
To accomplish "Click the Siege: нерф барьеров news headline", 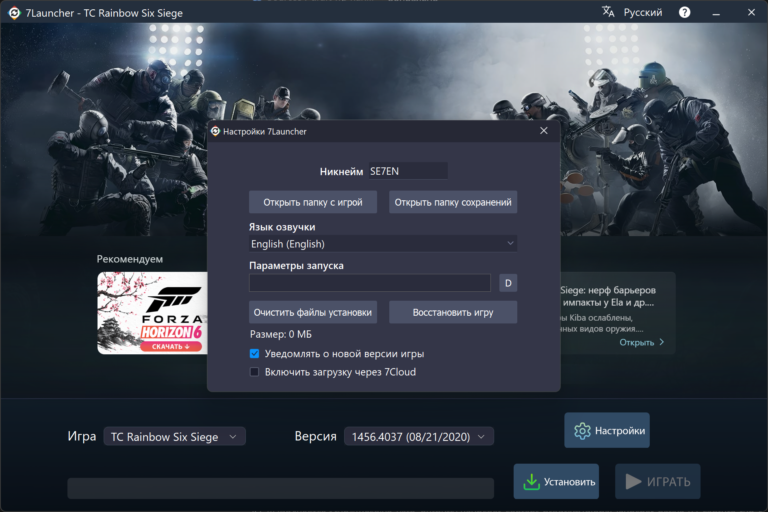I will pos(607,296).
